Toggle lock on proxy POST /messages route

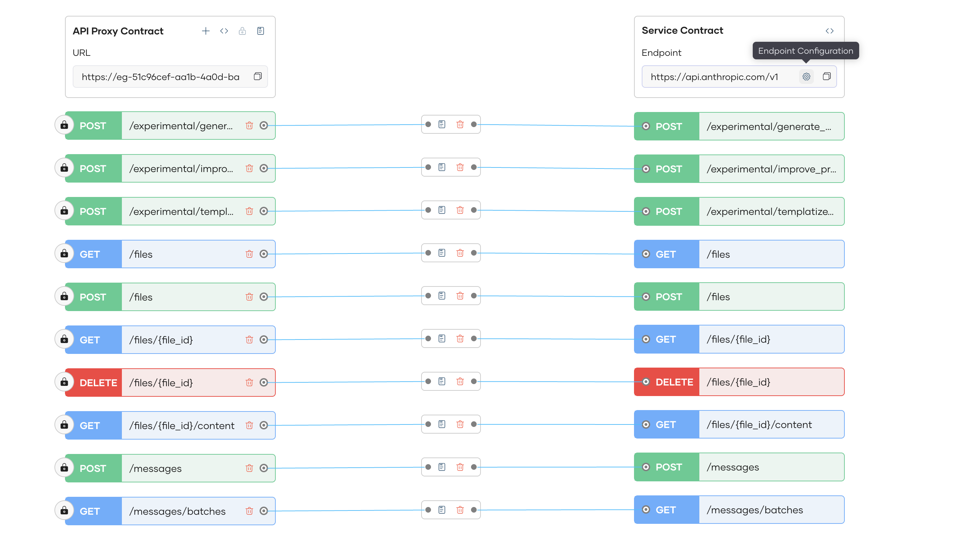pos(64,468)
